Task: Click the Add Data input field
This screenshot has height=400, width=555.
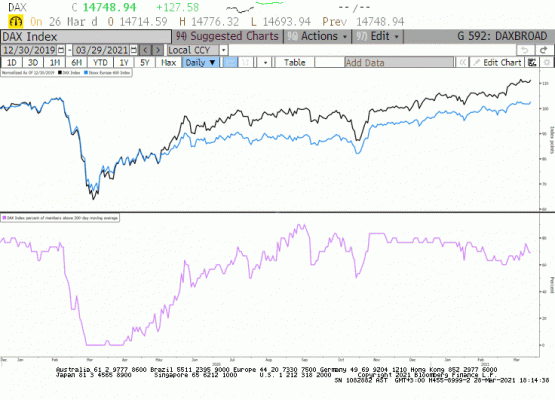Action: (x=399, y=63)
